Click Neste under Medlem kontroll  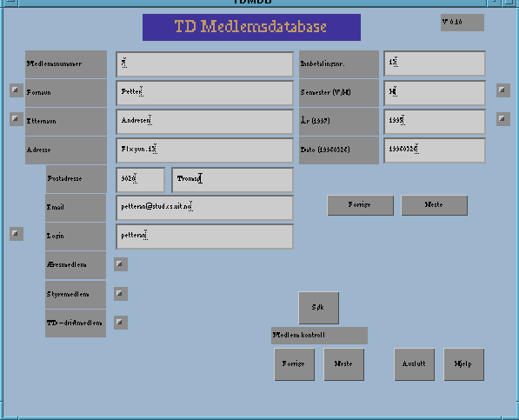point(344,364)
